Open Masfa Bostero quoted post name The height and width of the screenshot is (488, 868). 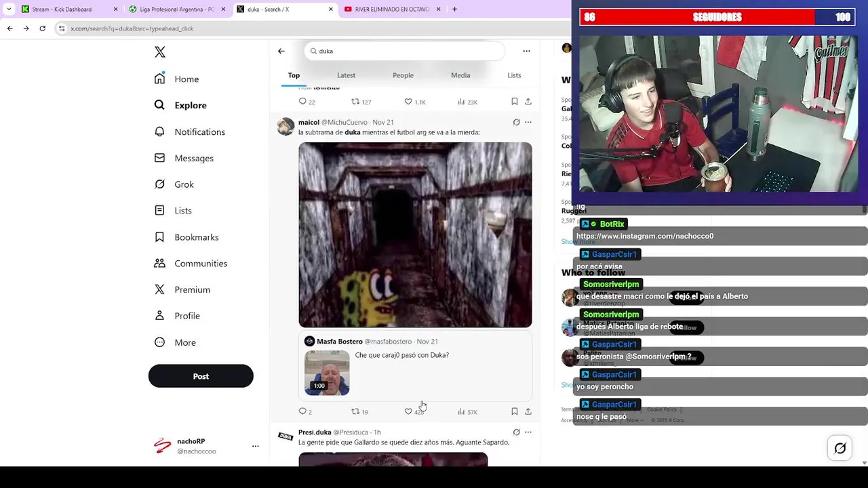coord(340,342)
